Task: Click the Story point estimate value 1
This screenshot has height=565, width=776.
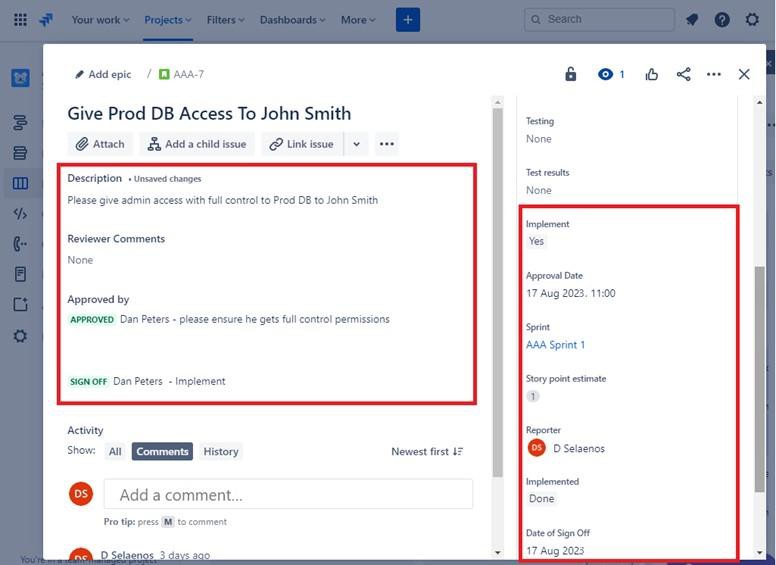Action: 533,396
